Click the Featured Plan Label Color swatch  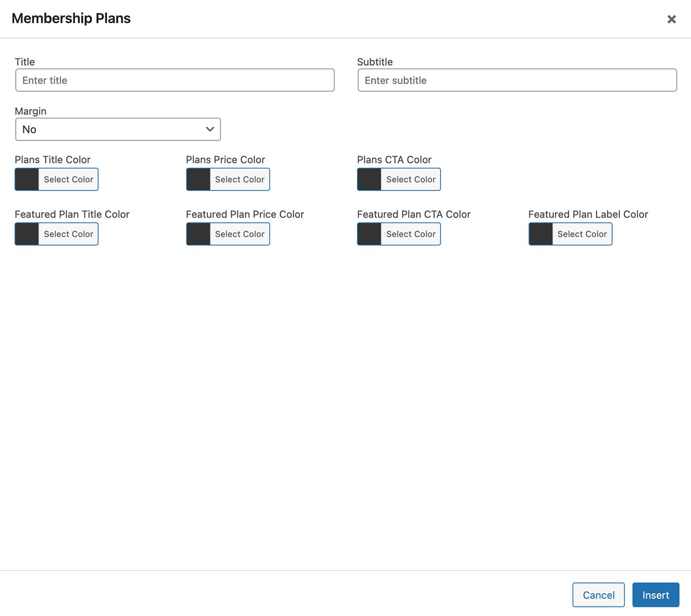(x=541, y=234)
